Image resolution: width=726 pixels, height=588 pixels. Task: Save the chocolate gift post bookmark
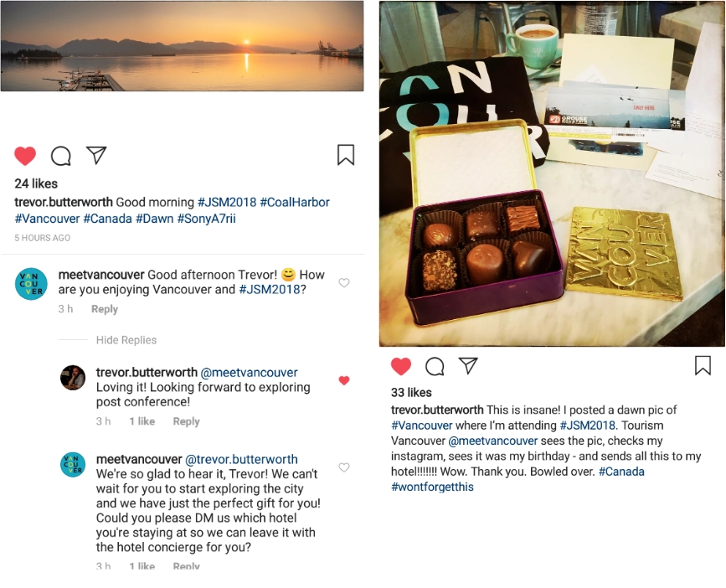(x=703, y=365)
